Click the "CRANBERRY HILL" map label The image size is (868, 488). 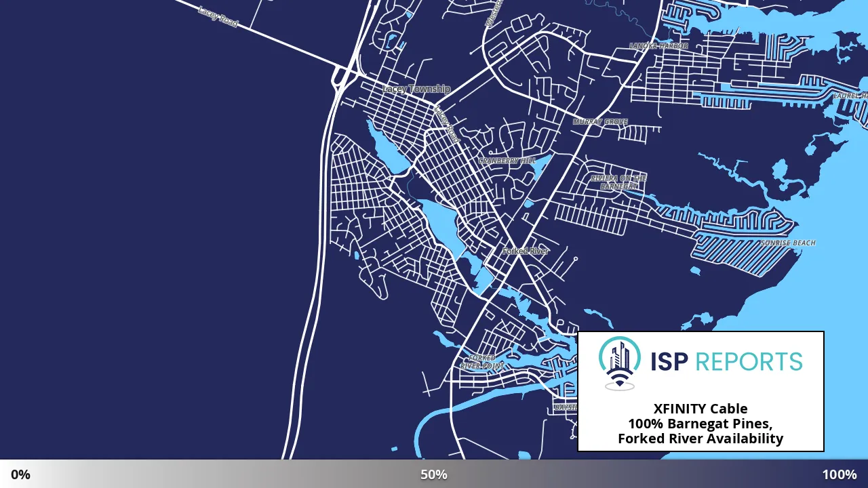pyautogui.click(x=507, y=161)
